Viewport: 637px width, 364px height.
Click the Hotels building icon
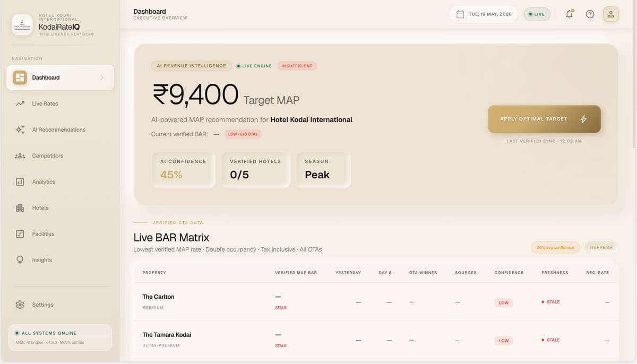[20, 207]
